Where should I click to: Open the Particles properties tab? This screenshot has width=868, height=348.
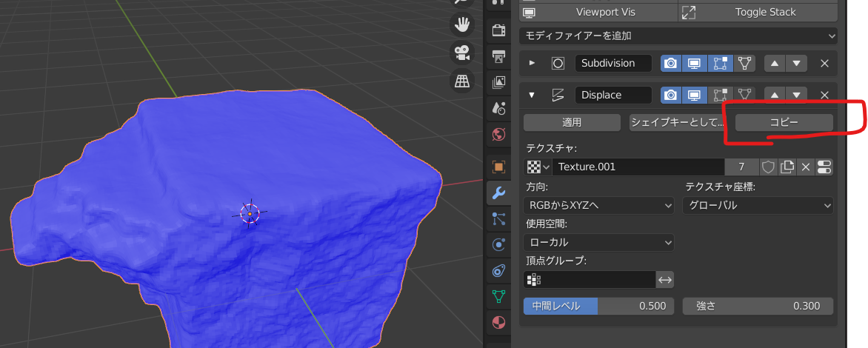coord(498,218)
